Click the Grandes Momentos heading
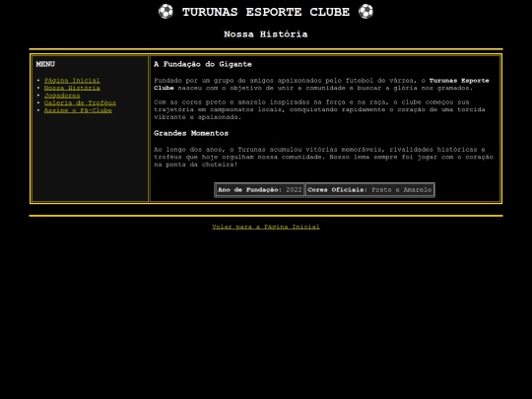The image size is (532, 399). pos(191,133)
